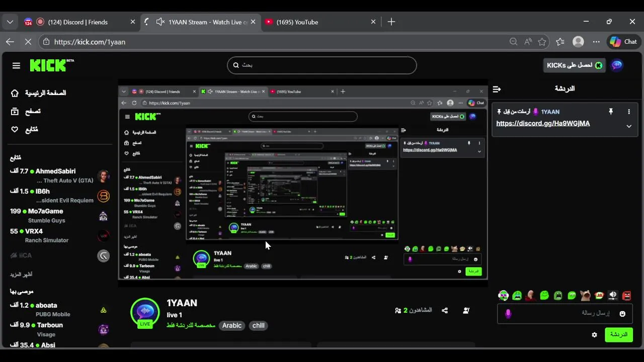Viewport: 644px width, 362px height.
Task: Show more followed channels (أظهر المزيد)
Action: click(x=21, y=275)
